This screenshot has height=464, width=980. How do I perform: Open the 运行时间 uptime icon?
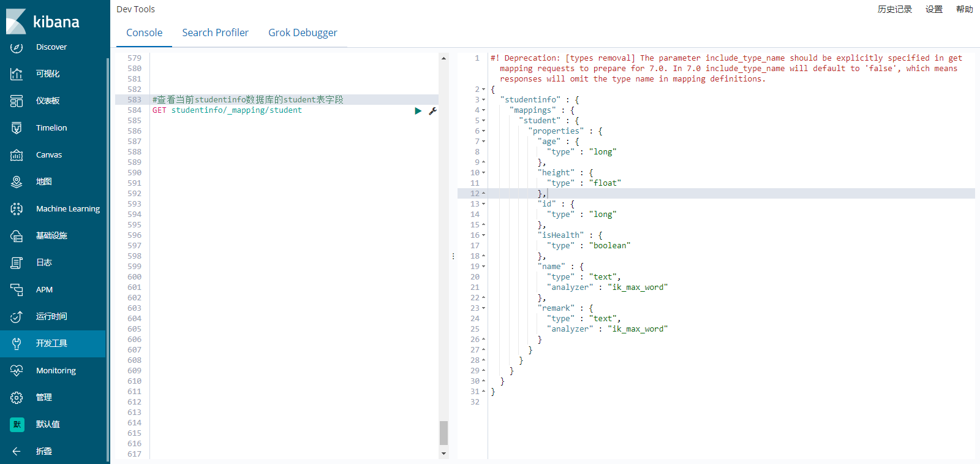point(17,316)
